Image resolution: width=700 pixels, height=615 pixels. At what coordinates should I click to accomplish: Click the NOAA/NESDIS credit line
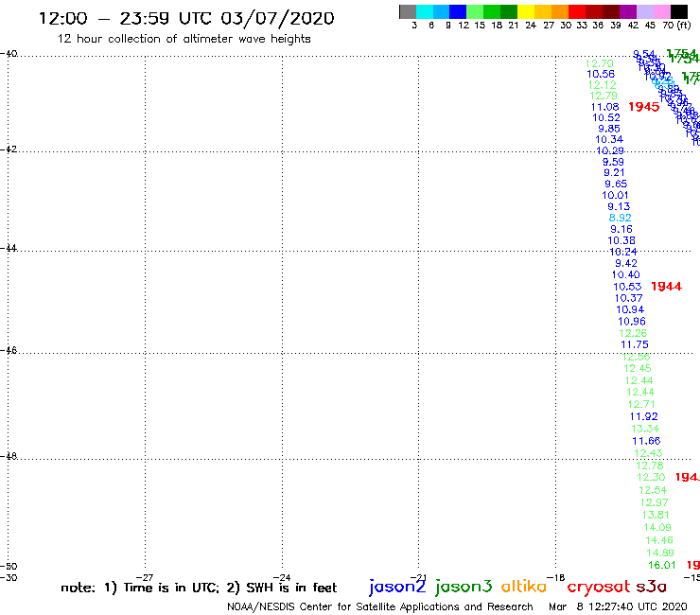point(380,606)
